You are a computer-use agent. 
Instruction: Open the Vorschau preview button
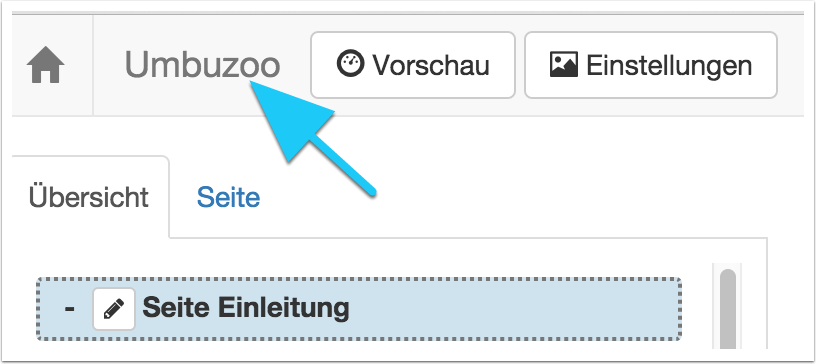(x=413, y=65)
